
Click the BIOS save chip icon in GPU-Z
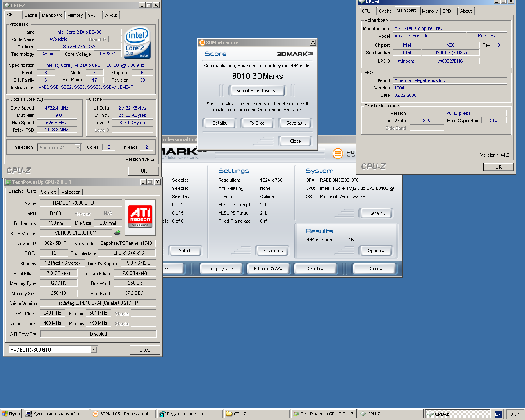coord(117,233)
